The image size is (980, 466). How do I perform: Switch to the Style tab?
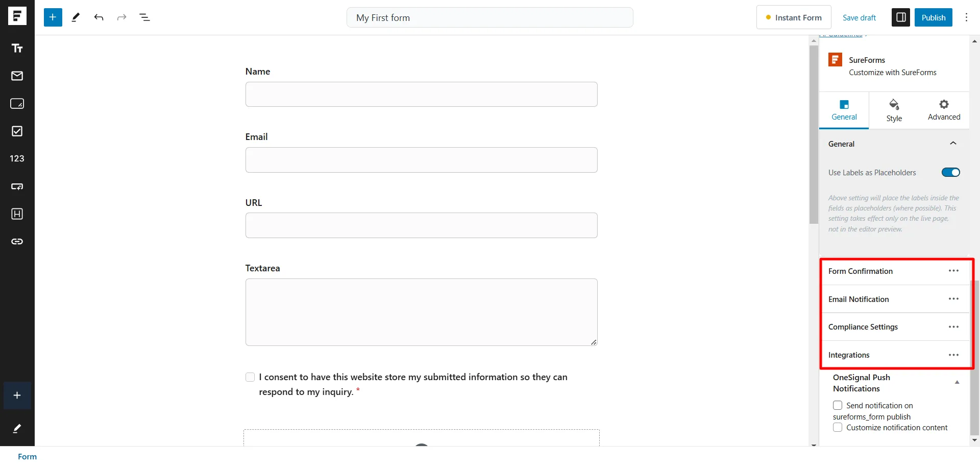(894, 109)
